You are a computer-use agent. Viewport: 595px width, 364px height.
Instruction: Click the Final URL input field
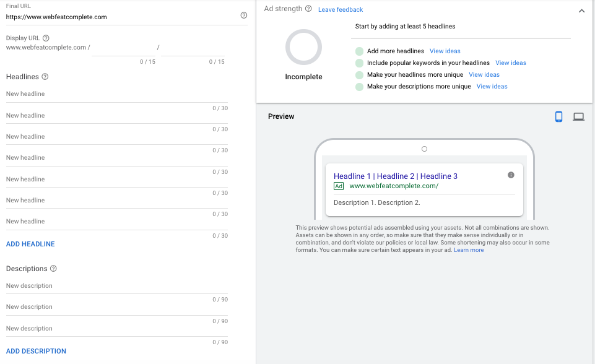[118, 17]
